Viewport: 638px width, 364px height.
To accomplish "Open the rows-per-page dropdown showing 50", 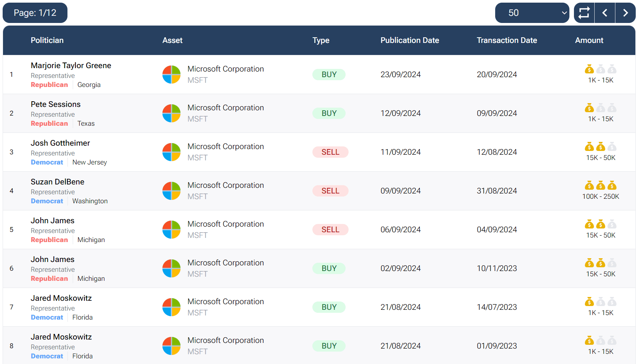I will (x=532, y=13).
